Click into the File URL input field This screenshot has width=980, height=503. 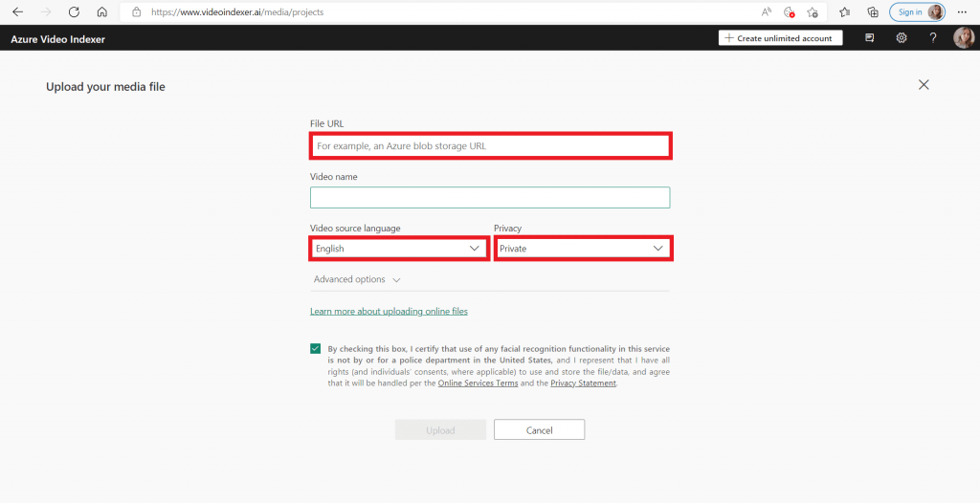pyautogui.click(x=490, y=146)
